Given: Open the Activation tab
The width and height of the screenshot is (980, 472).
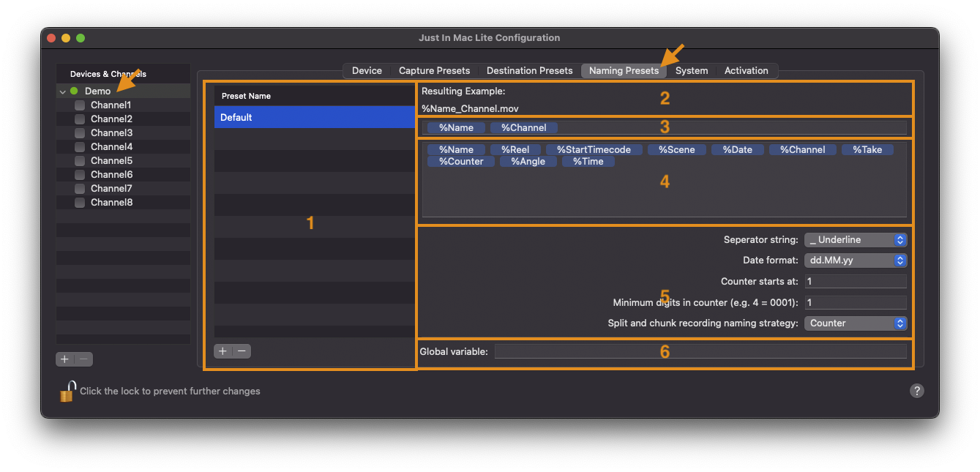Looking at the screenshot, I should point(746,71).
